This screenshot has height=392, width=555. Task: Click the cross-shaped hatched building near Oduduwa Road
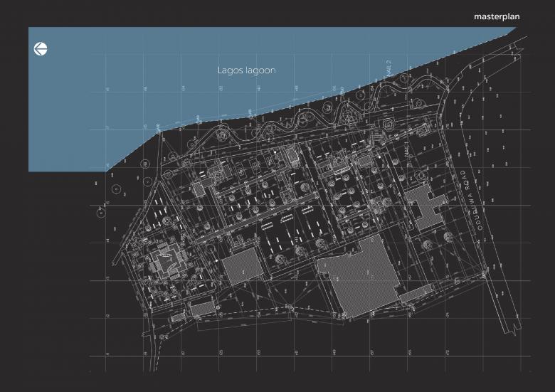coord(424,206)
